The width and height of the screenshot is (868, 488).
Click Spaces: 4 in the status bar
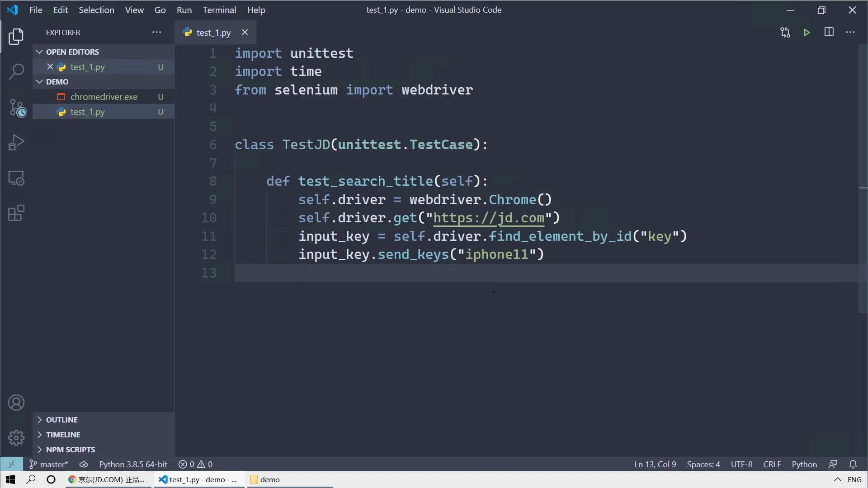click(x=703, y=464)
